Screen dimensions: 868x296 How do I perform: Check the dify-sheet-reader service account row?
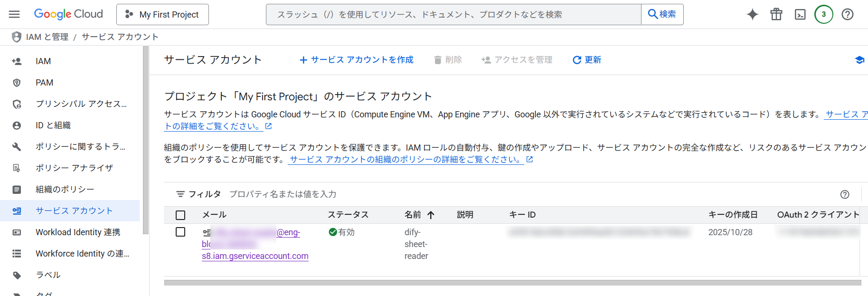180,232
